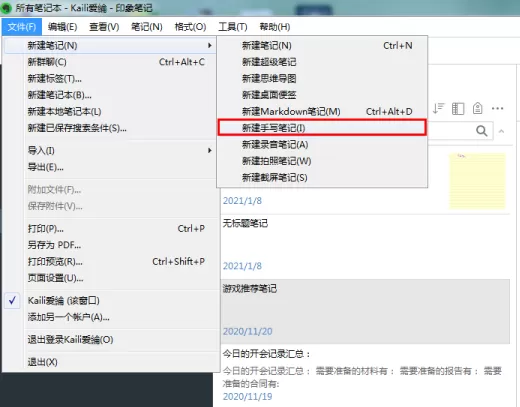Expand the 新建笔记(N) submenu arrow
Screen dimensions: 520x407
(x=209, y=45)
